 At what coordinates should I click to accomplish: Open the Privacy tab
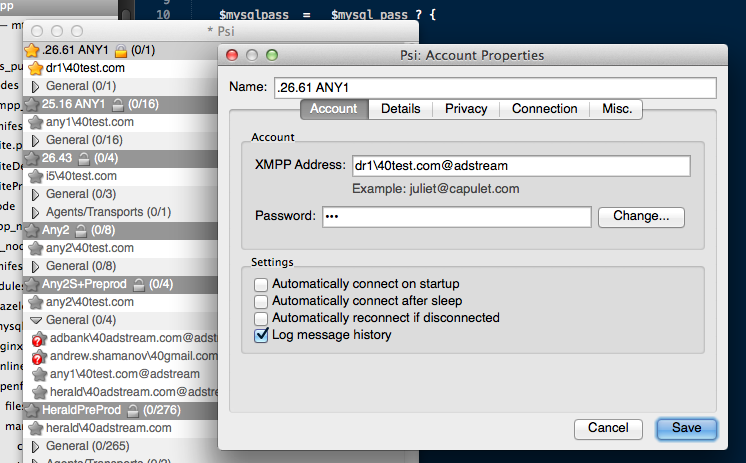point(466,109)
